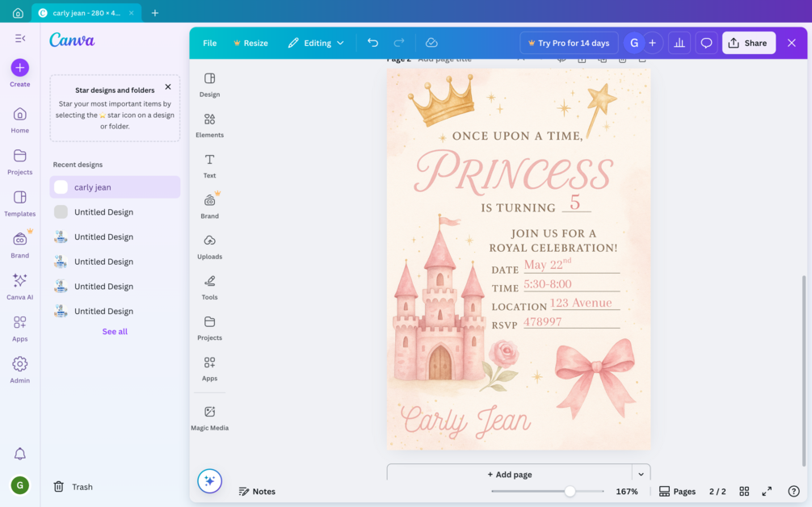The image size is (812, 507).
Task: Open analytics chart icon
Action: [x=679, y=43]
